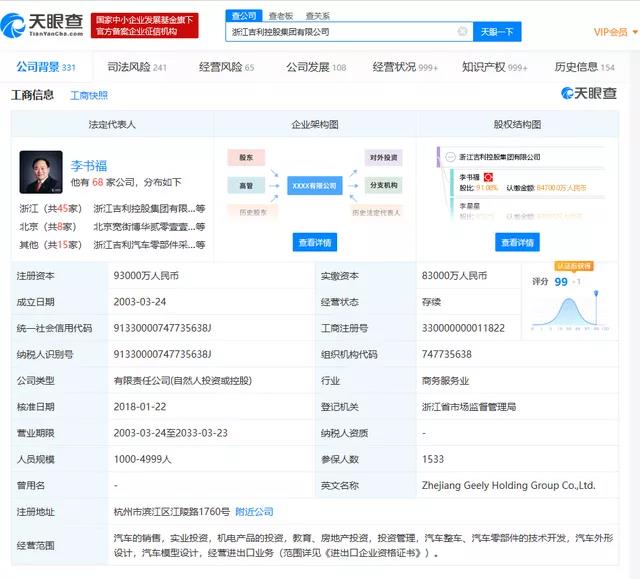Open the 公司发展 108 tab

tap(316, 67)
